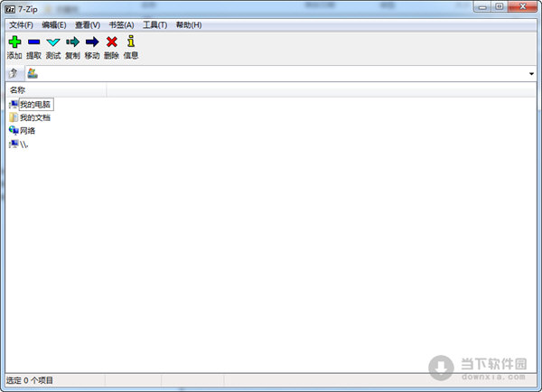The height and width of the screenshot is (392, 542).
Task: Open the Info (信息) yellow i icon
Action: tap(131, 42)
